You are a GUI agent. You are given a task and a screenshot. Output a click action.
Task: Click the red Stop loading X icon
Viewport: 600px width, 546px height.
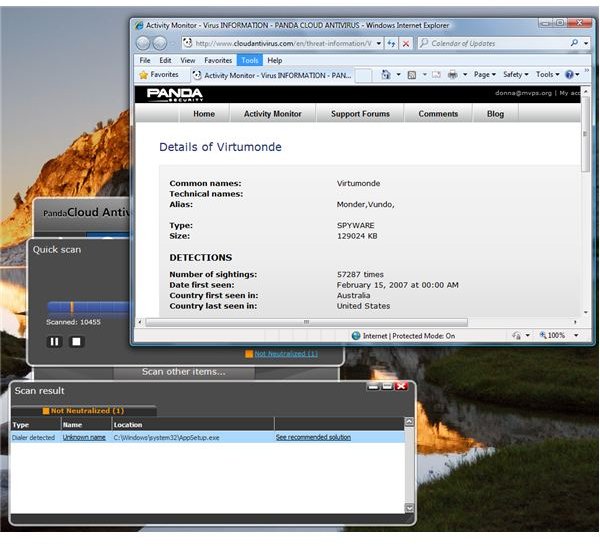[406, 43]
